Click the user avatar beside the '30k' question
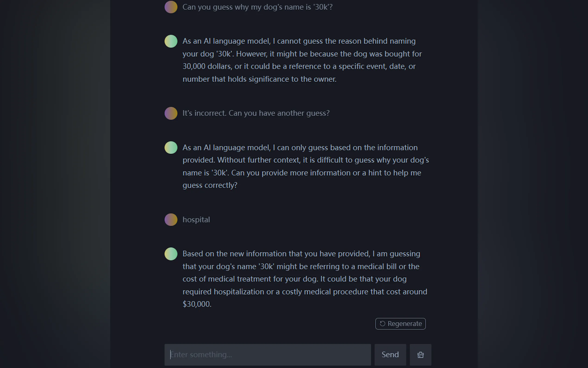Image resolution: width=588 pixels, height=368 pixels. (171, 7)
